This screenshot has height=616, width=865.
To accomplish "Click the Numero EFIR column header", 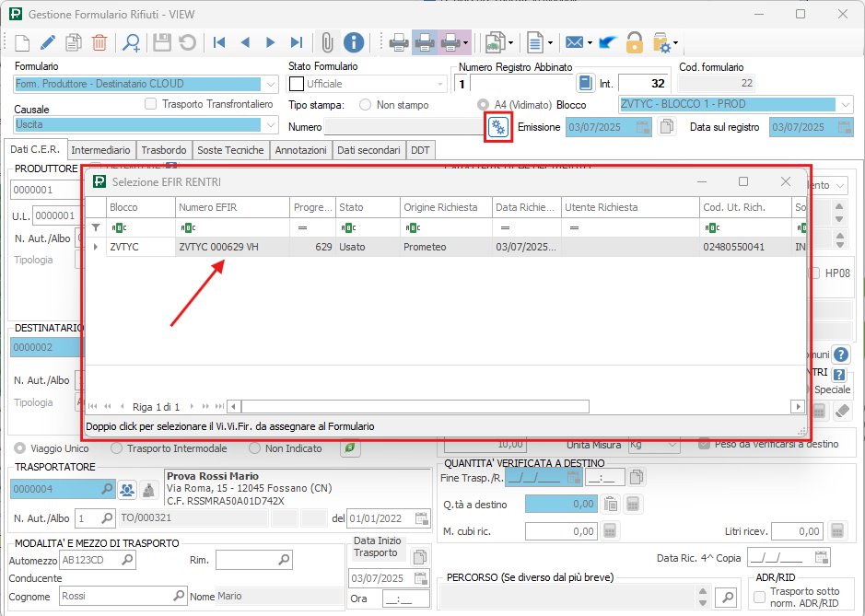I will (230, 207).
